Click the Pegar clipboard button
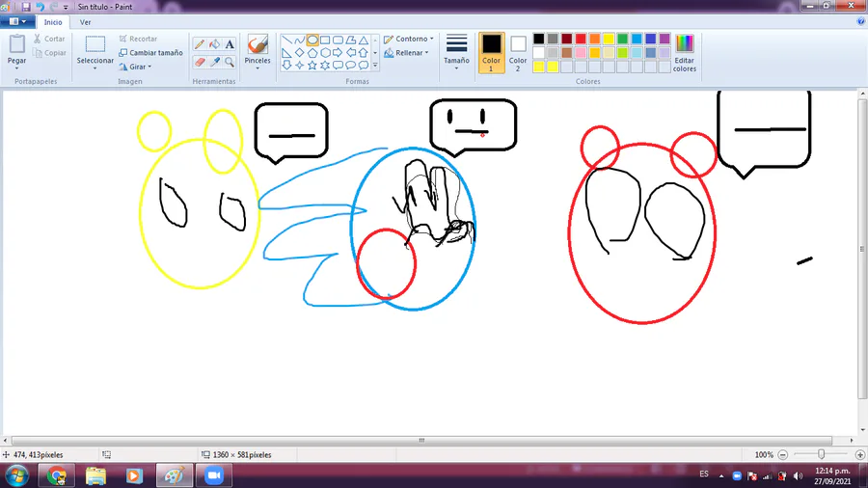The width and height of the screenshot is (868, 488). (x=16, y=44)
